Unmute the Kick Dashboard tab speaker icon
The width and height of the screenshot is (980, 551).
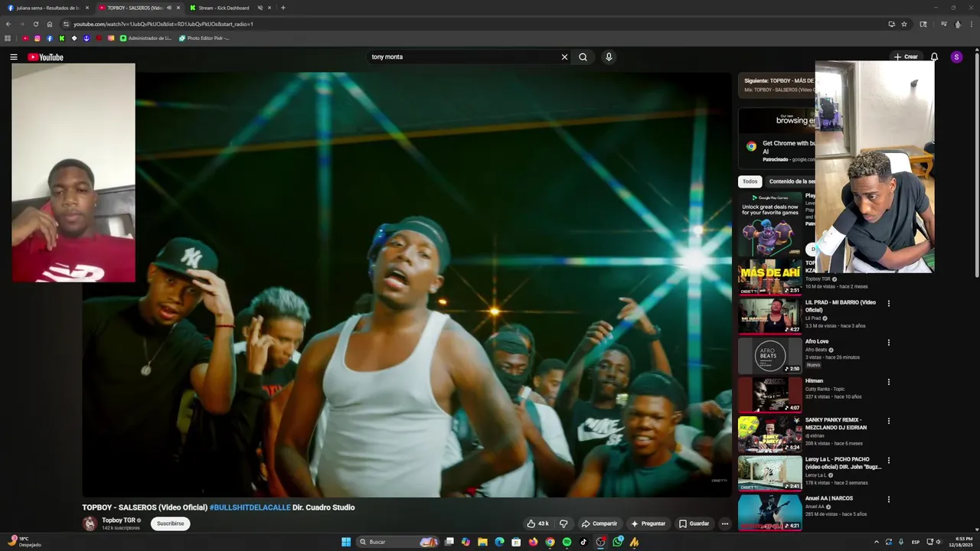pos(260,8)
